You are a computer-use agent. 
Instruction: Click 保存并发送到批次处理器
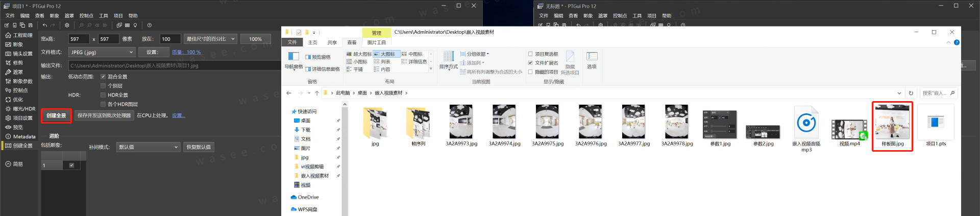click(x=104, y=116)
